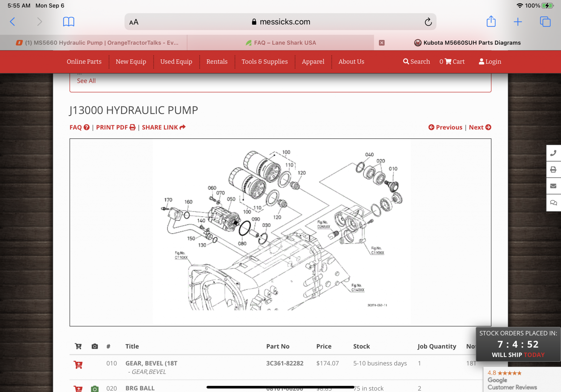The width and height of the screenshot is (561, 392).
Task: Click part number 3C361-82282
Action: pos(285,363)
